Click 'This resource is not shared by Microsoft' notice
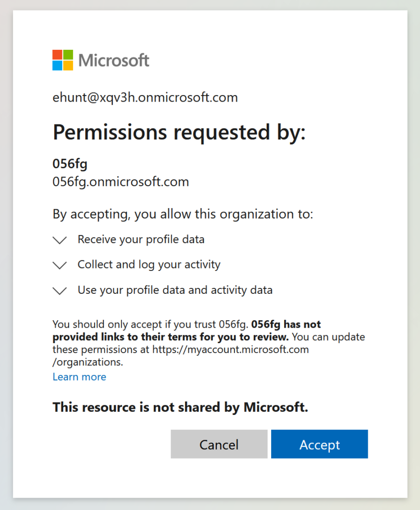420x510 pixels. point(181,407)
